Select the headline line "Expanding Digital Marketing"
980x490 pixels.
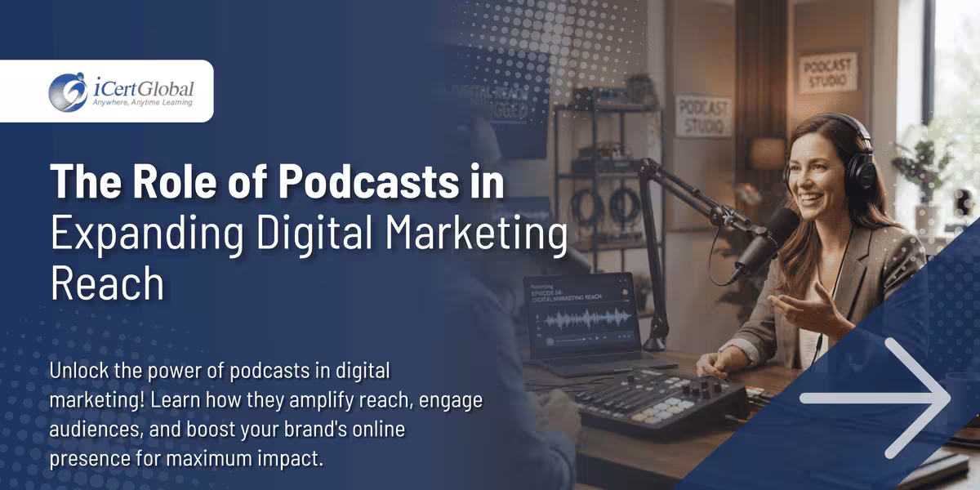coord(309,233)
